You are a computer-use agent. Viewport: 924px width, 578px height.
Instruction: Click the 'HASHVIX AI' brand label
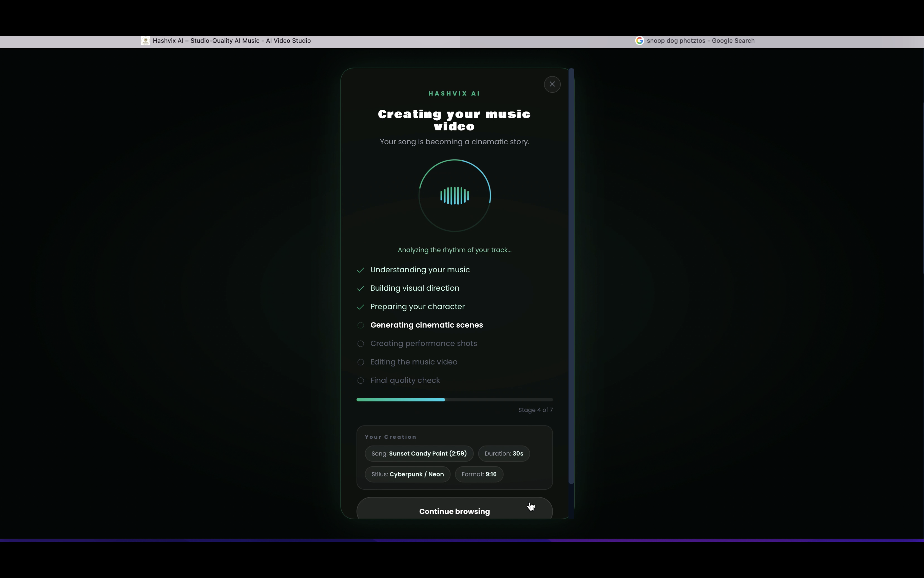tap(454, 93)
